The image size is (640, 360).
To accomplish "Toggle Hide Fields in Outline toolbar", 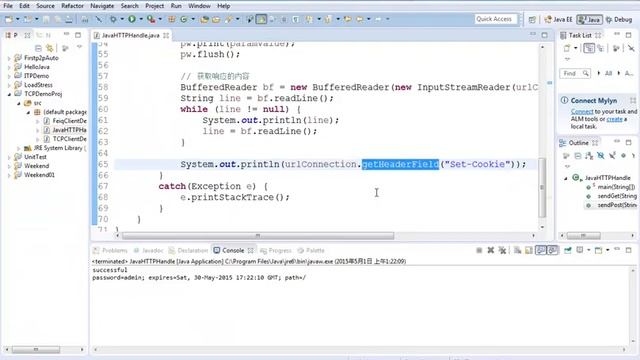I will point(600,156).
